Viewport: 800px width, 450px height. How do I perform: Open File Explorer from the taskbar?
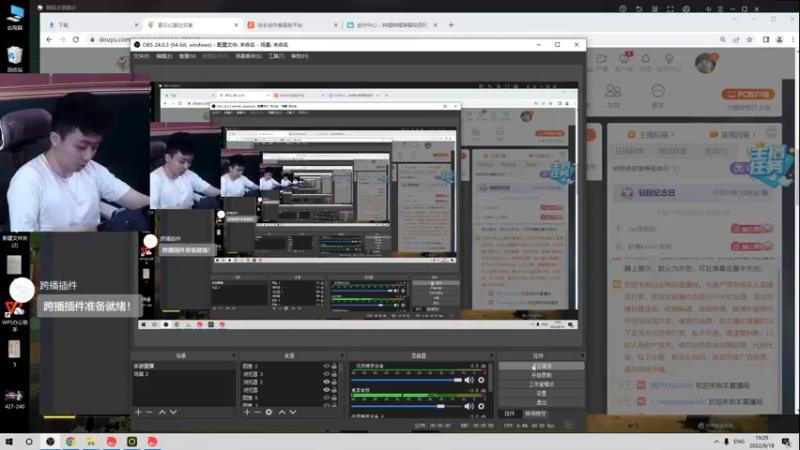(91, 442)
